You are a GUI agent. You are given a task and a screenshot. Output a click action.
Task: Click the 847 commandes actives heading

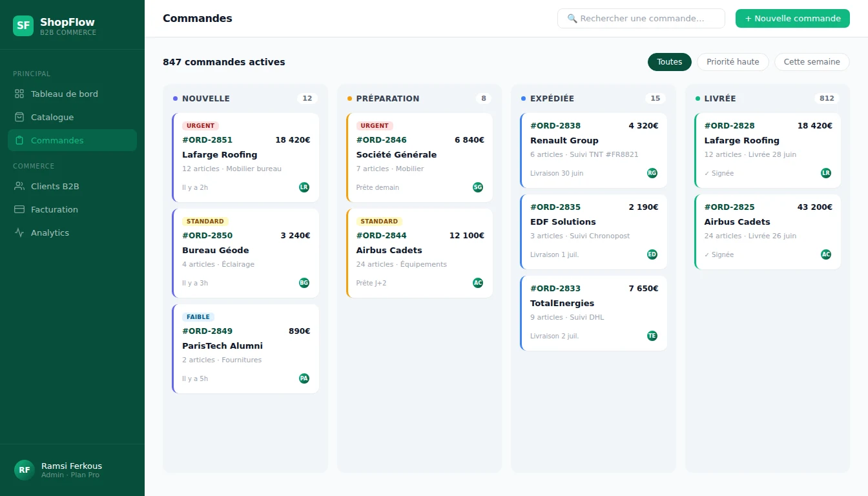click(224, 62)
